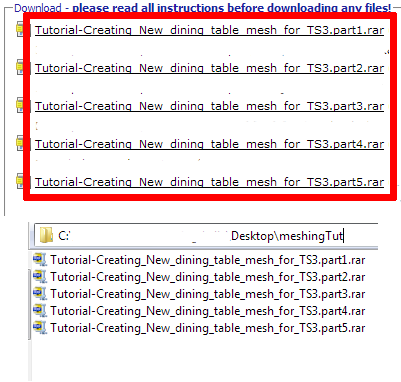The width and height of the screenshot is (401, 382).
Task: Click the archive icon beside part4.rar link
Action: (20, 143)
